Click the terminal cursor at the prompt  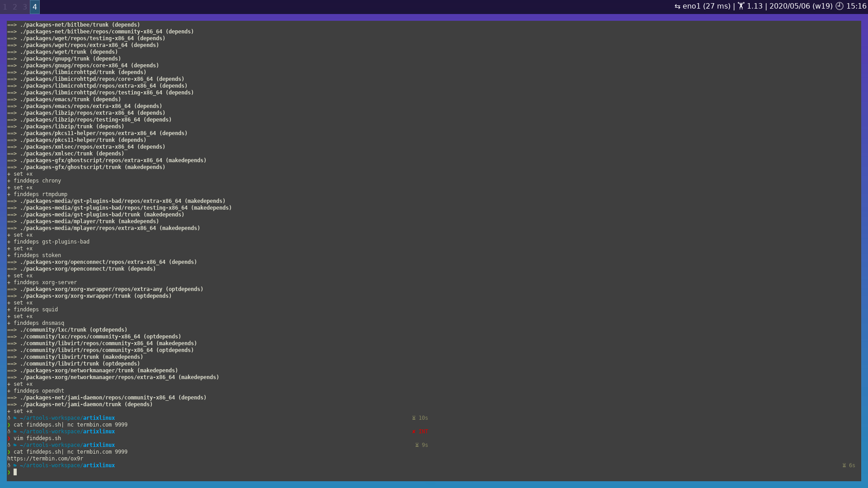click(x=15, y=472)
